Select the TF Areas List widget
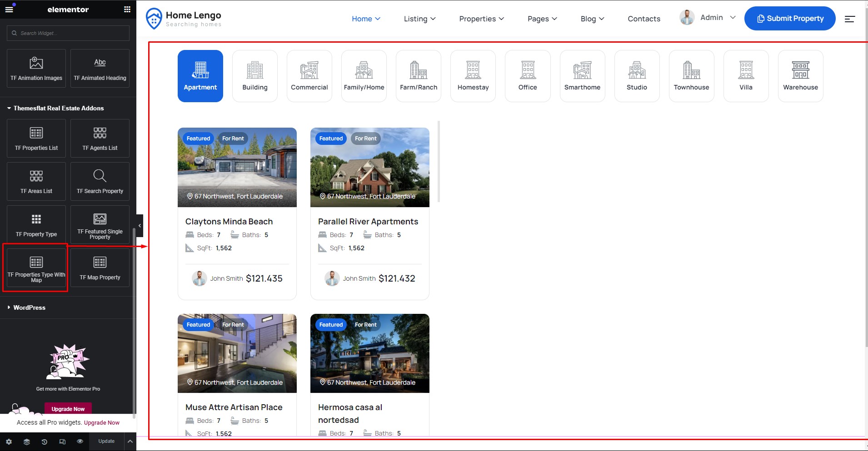 click(36, 181)
